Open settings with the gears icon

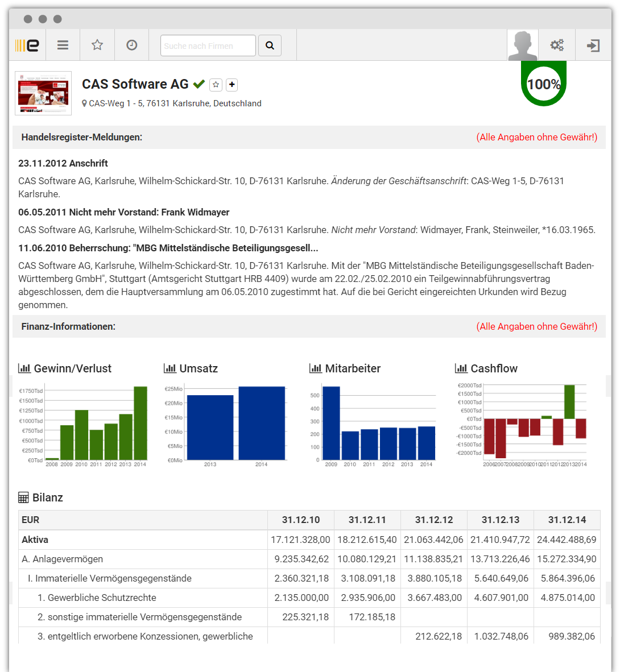click(557, 45)
